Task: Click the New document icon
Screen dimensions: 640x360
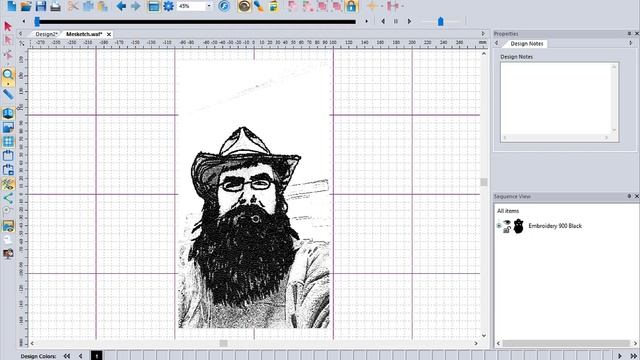Action: [12, 6]
